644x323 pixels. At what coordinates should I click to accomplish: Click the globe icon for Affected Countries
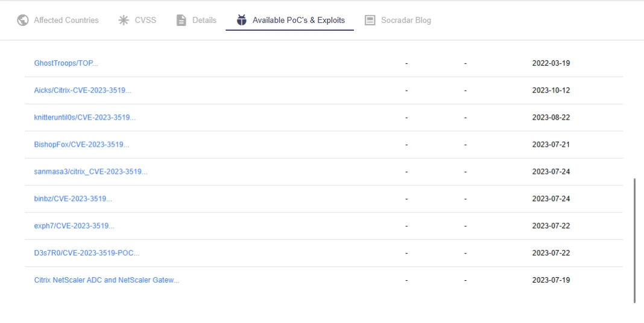pyautogui.click(x=23, y=20)
